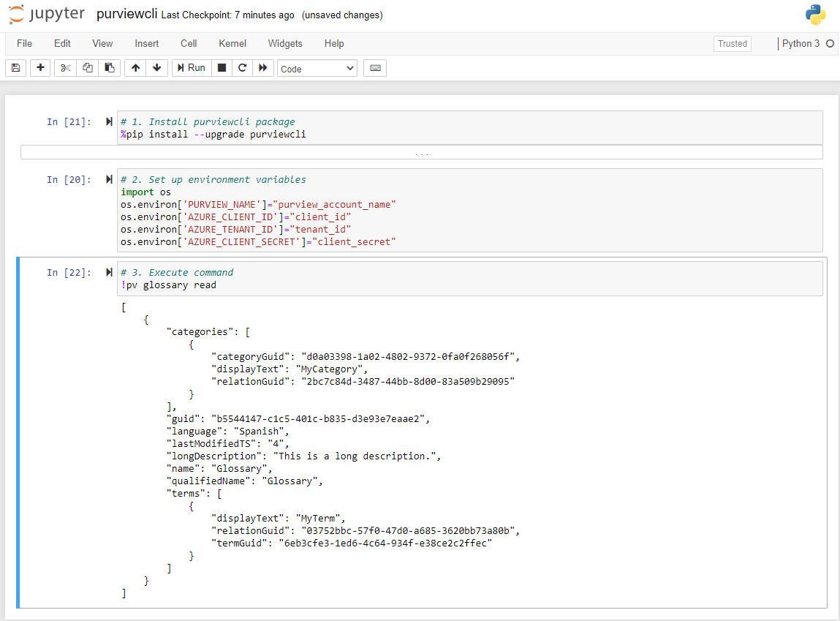This screenshot has height=621, width=840.
Task: Cut selected cells with scissors icon
Action: [65, 68]
